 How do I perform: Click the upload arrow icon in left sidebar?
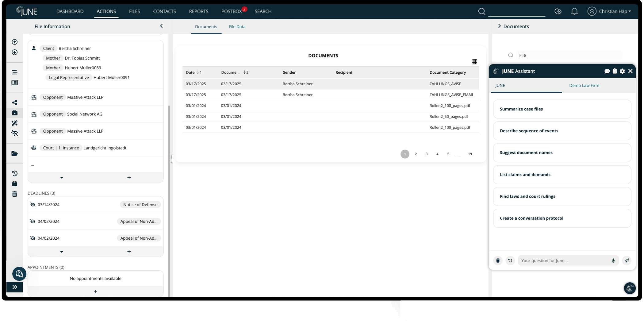pyautogui.click(x=14, y=42)
